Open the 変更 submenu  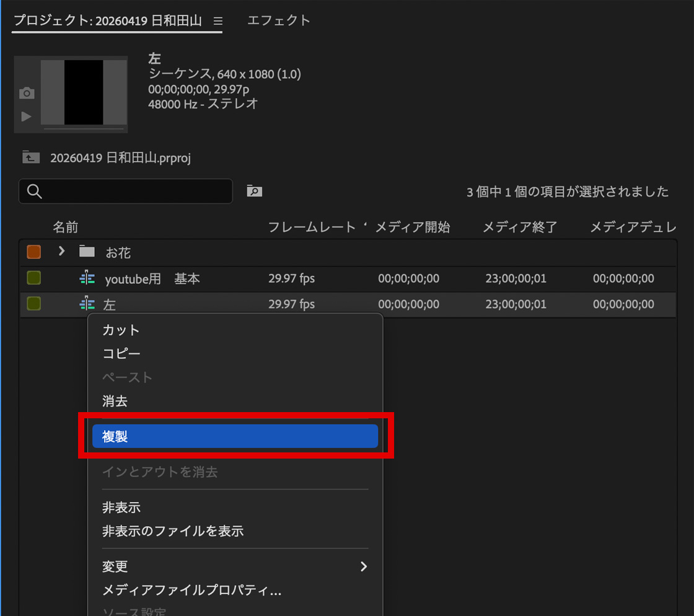pyautogui.click(x=235, y=566)
